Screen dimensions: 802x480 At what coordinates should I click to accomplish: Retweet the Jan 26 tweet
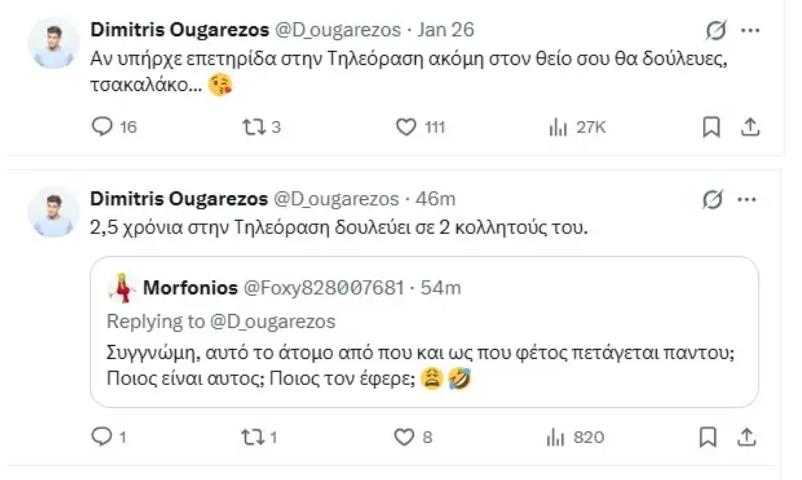[x=254, y=127]
